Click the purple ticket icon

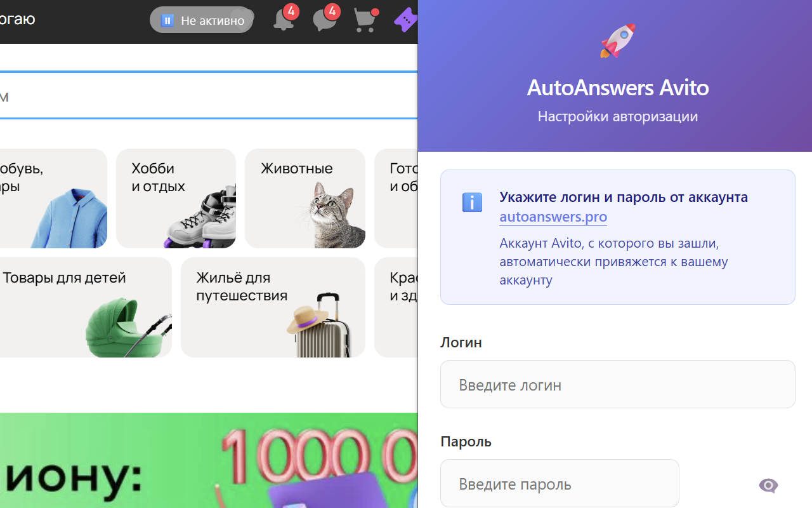tap(406, 20)
